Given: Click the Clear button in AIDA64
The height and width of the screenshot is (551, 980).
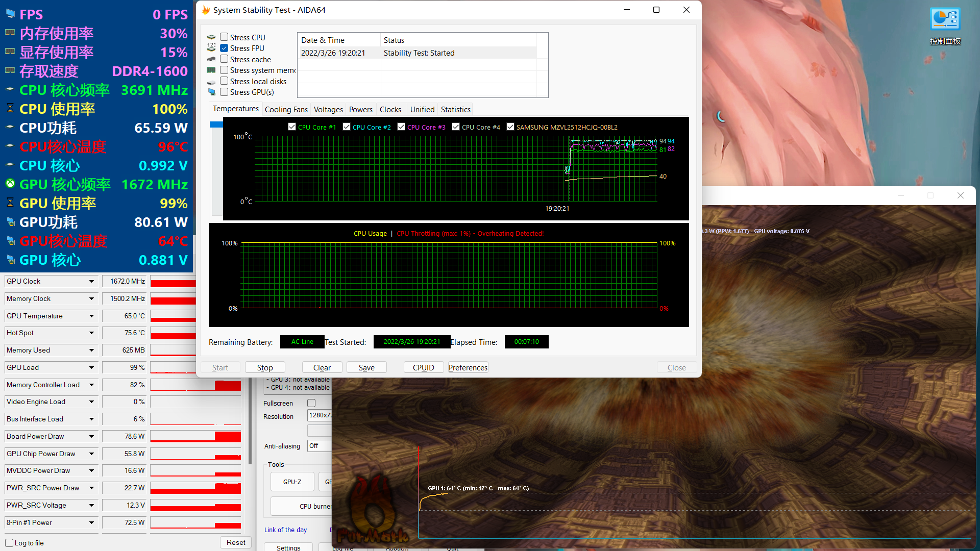Looking at the screenshot, I should click(322, 367).
